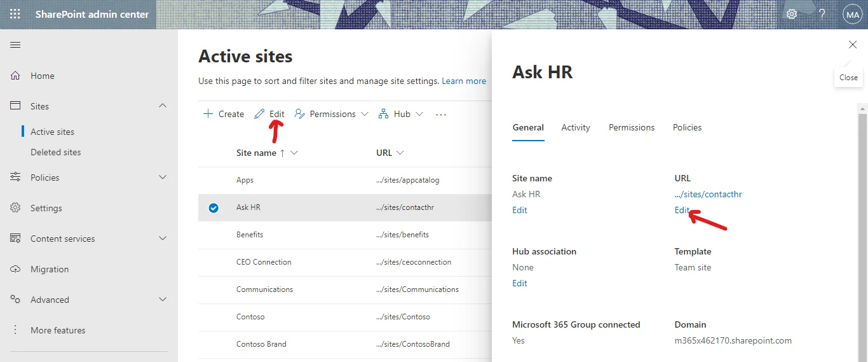868x362 pixels.
Task: Expand the Content services chevron
Action: (163, 239)
